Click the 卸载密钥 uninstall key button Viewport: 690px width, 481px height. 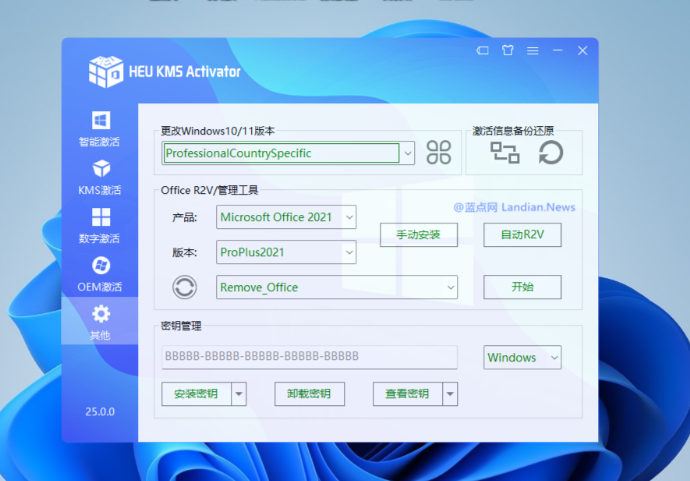click(309, 394)
